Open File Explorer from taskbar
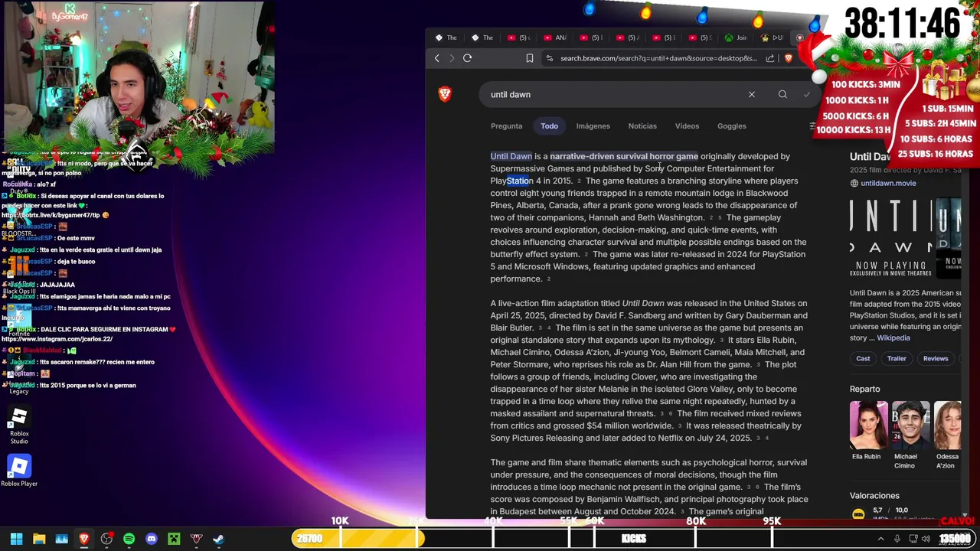 (x=39, y=539)
